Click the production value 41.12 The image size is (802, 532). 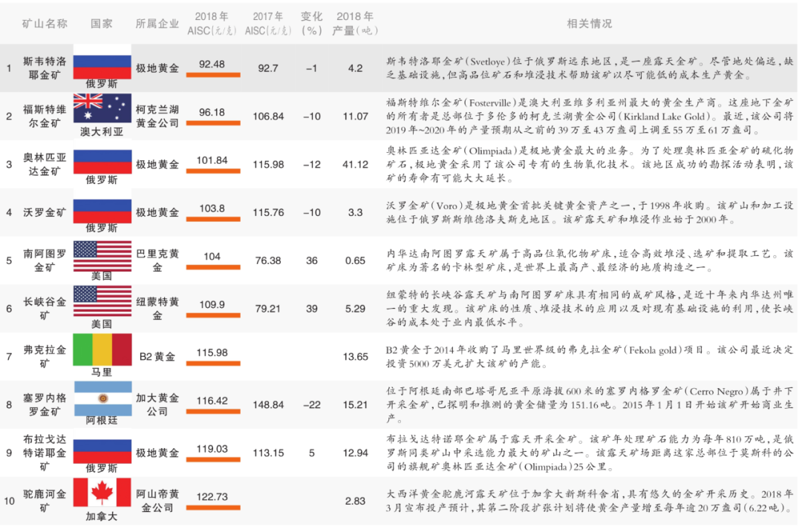click(356, 165)
